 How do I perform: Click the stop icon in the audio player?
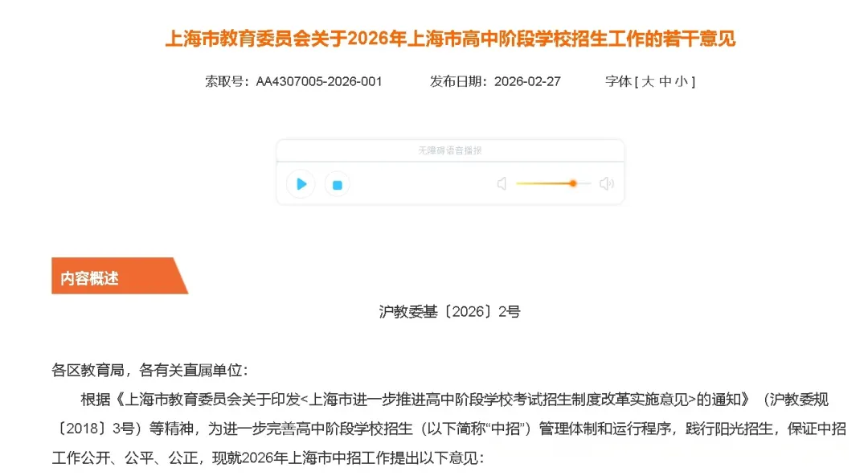[x=337, y=183]
